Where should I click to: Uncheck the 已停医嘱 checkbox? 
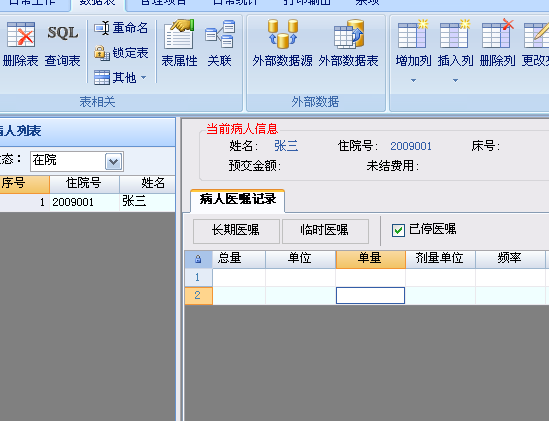(398, 230)
